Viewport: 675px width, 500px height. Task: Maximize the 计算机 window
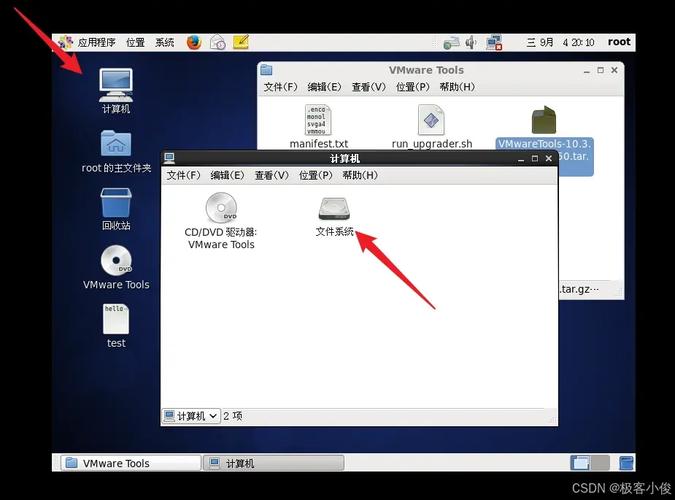[535, 159]
